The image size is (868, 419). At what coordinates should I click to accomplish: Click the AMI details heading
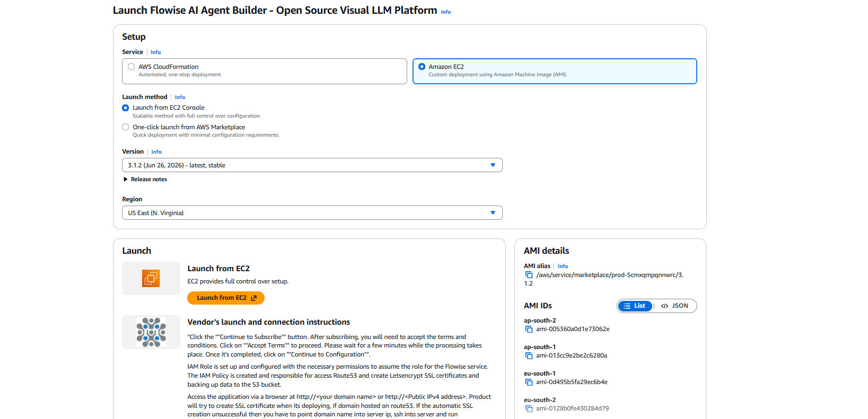coord(547,251)
